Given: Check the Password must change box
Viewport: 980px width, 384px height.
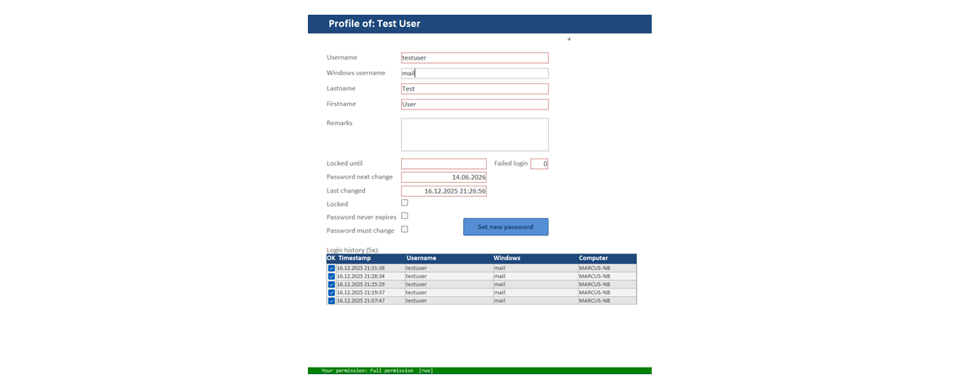Looking at the screenshot, I should click(x=404, y=230).
